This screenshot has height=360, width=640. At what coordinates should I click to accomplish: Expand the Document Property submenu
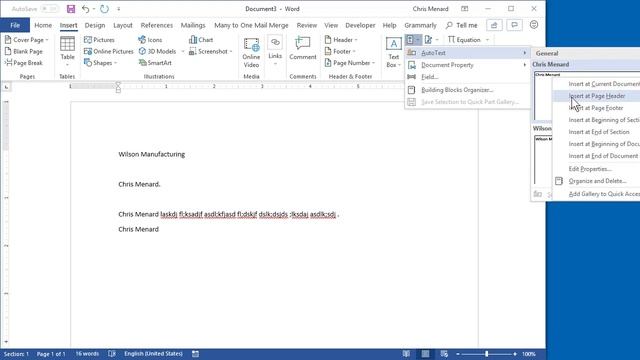click(x=467, y=65)
